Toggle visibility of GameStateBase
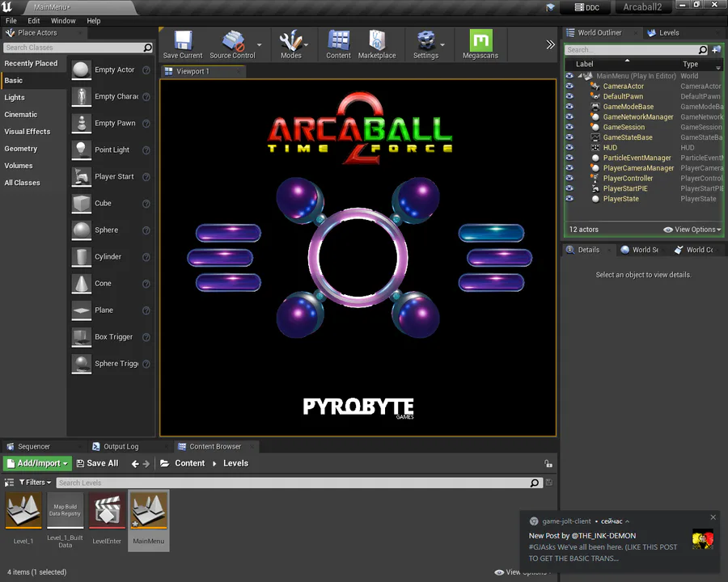This screenshot has height=582, width=728. 569,137
